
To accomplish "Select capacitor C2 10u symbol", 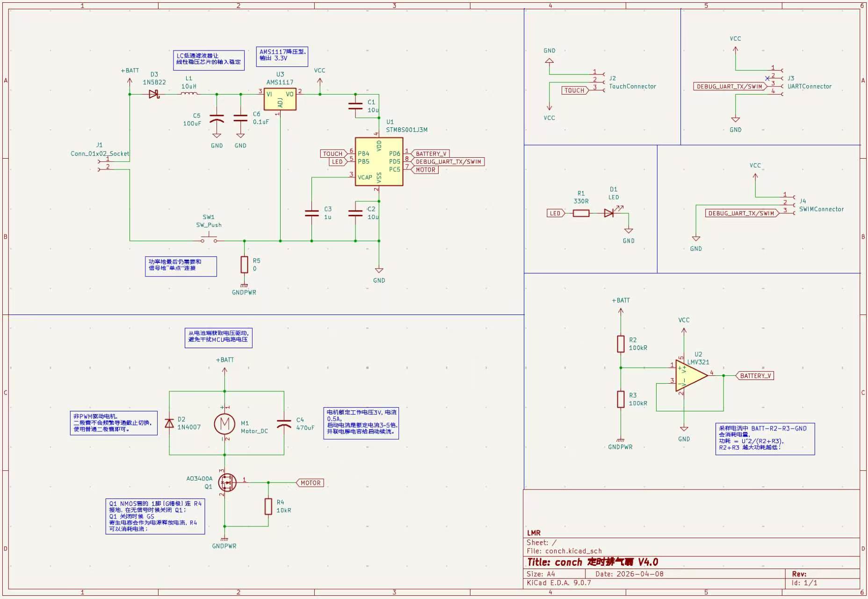I will tap(355, 213).
